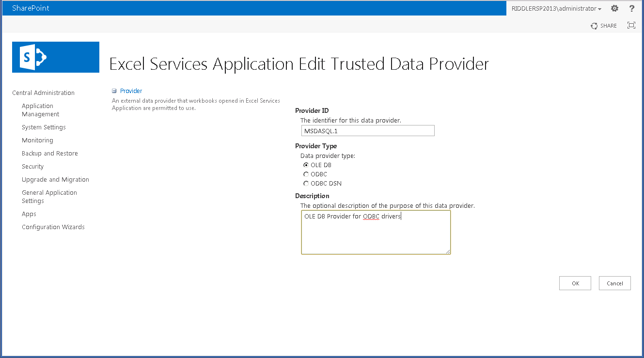Cancel editing the trusted data provider
The width and height of the screenshot is (644, 358).
614,283
